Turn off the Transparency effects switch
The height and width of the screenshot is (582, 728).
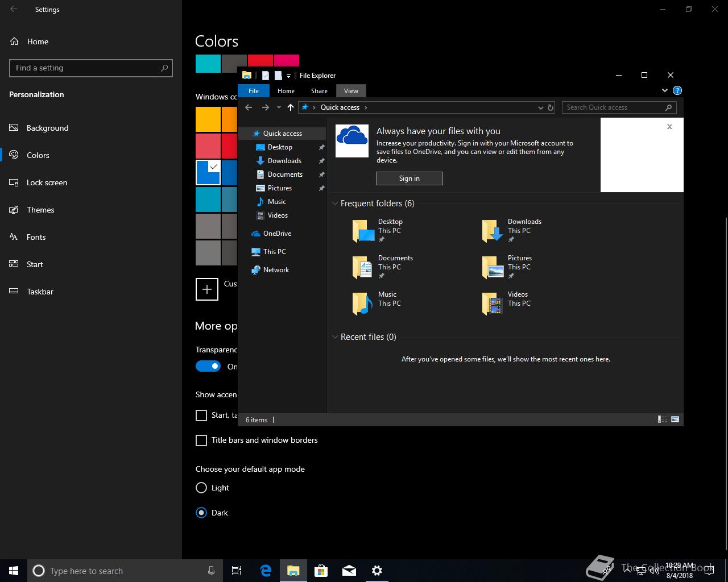pyautogui.click(x=208, y=367)
